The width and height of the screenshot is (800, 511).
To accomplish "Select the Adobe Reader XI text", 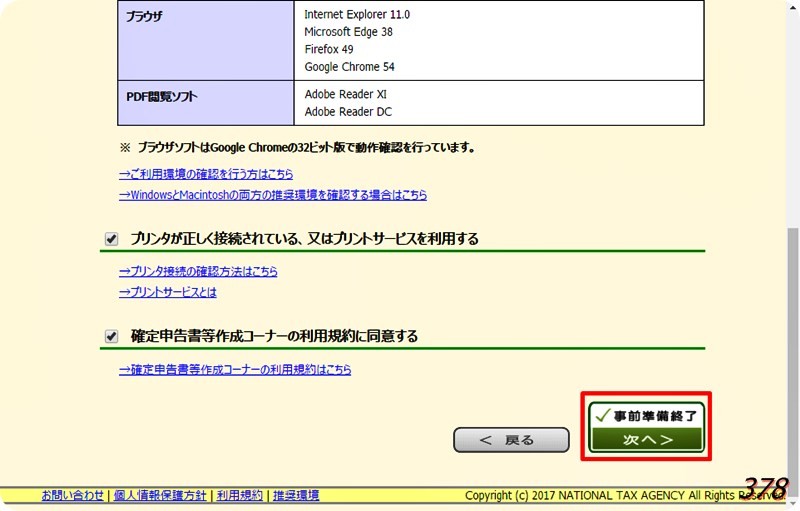I will tap(346, 94).
